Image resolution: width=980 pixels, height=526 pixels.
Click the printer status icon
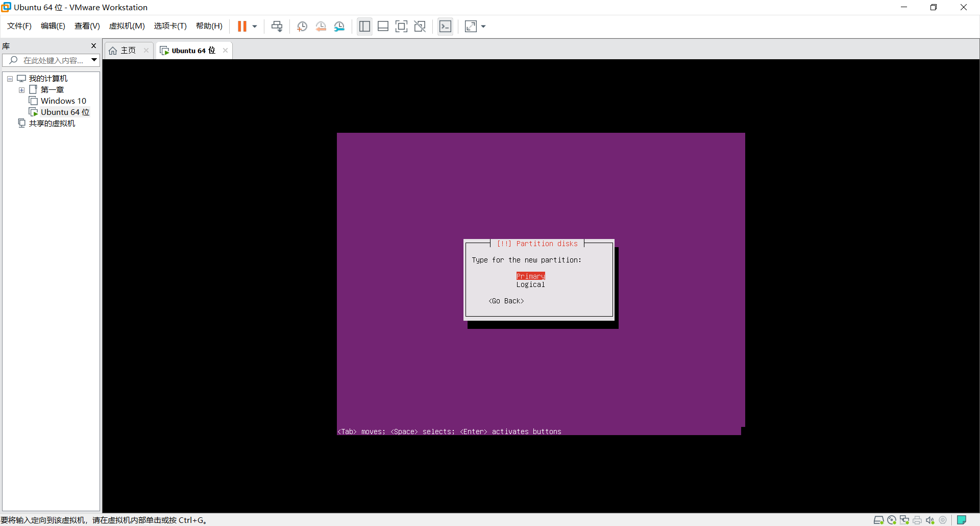(917, 520)
